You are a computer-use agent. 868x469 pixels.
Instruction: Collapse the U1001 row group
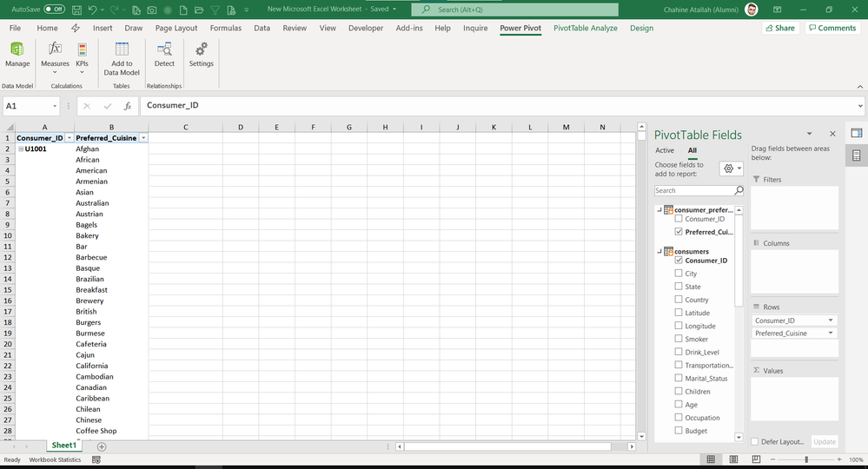[21, 149]
